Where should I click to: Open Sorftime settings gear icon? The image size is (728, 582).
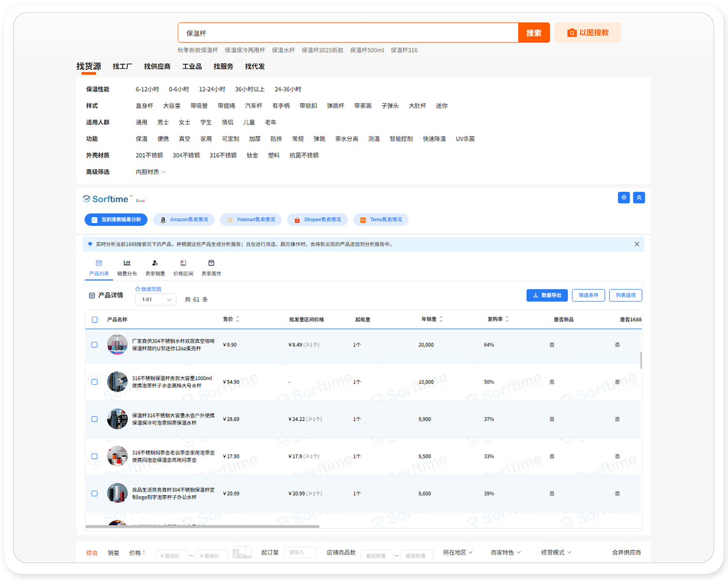click(624, 197)
